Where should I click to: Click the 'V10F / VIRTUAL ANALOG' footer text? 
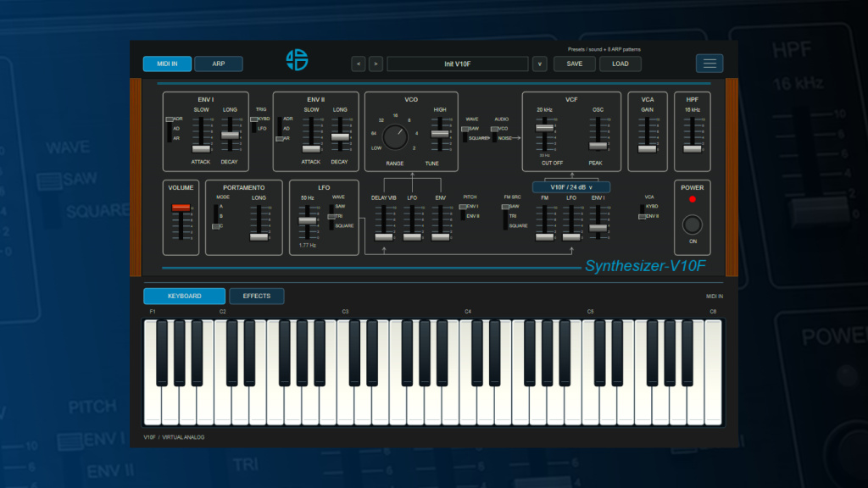(x=174, y=437)
